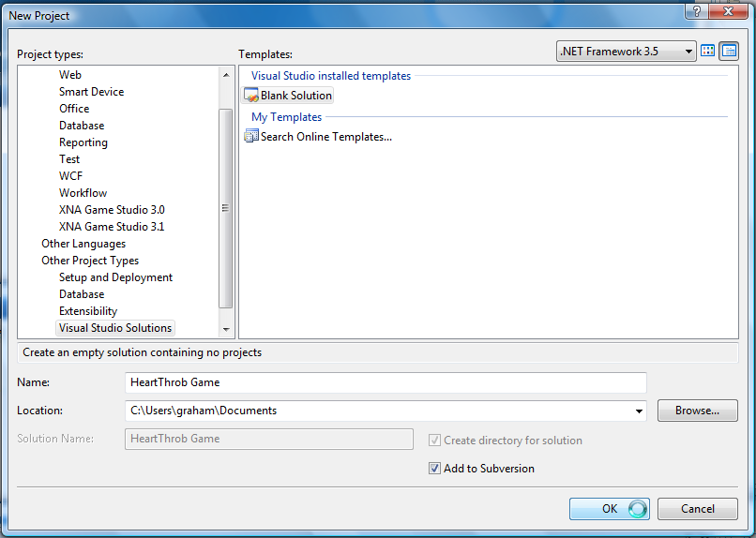Click the Solution Name input field
The image size is (756, 538).
(269, 439)
